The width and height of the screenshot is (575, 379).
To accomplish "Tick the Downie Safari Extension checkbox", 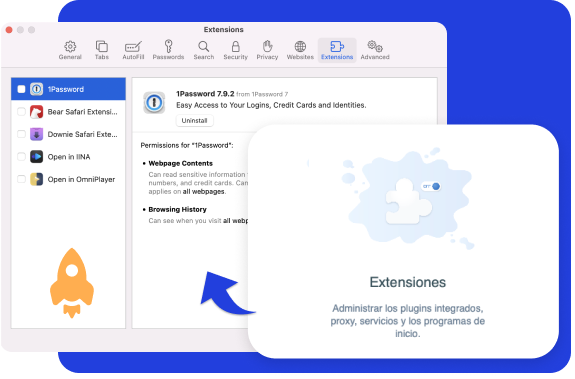I will (x=21, y=134).
